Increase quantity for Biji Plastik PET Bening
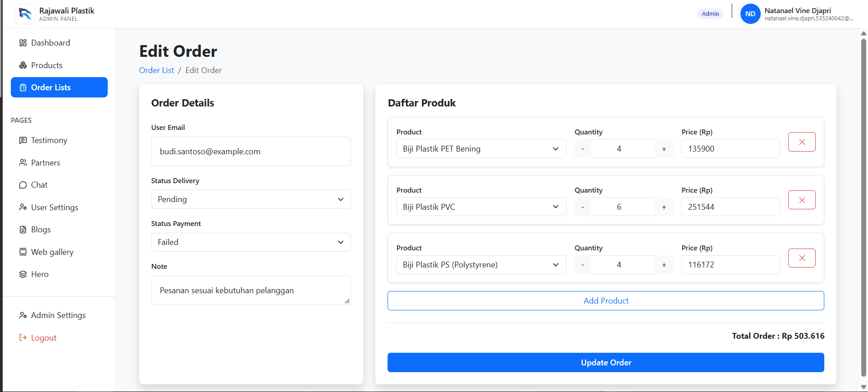The image size is (868, 392). (664, 149)
